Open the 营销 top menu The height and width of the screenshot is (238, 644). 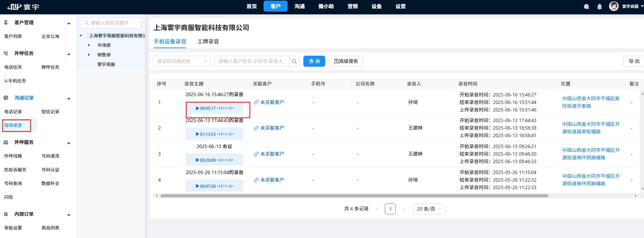tap(353, 6)
